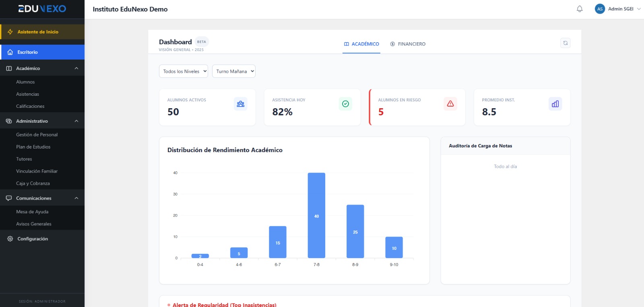
Task: Click the 7-8 bar in the chart
Action: (316, 215)
